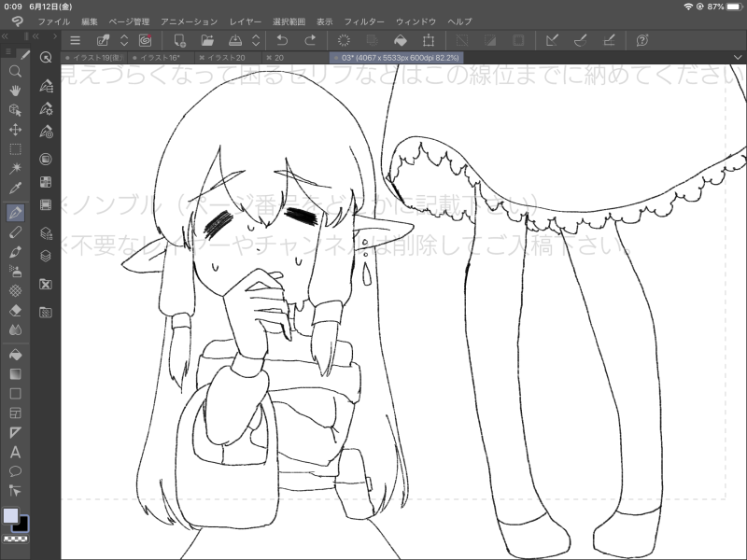Select the highlighted Pen tool

tap(15, 213)
